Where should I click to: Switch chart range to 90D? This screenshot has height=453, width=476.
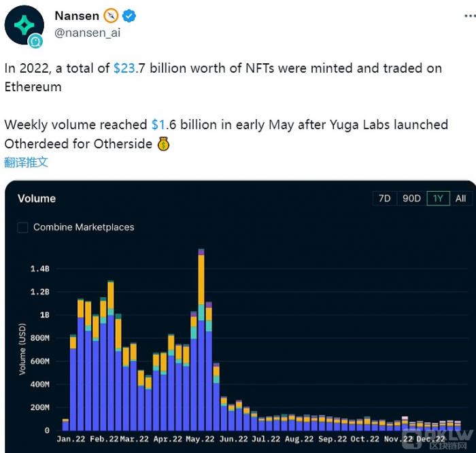[x=411, y=199]
